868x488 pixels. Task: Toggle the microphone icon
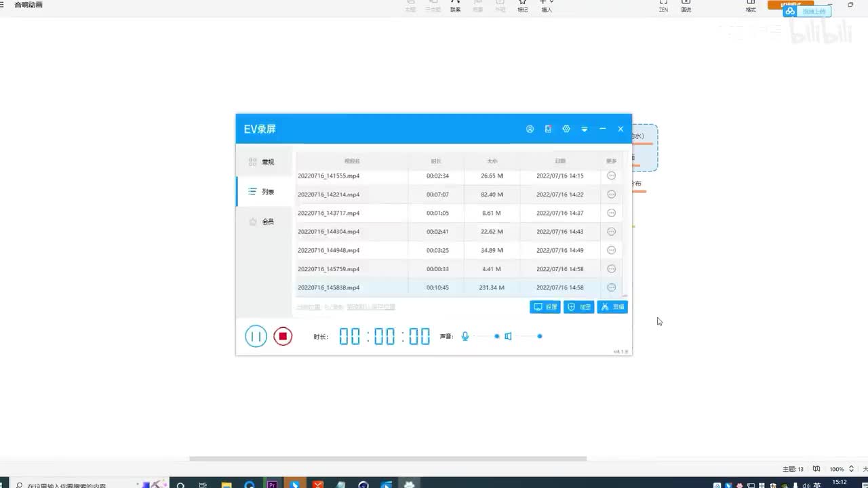(x=465, y=336)
